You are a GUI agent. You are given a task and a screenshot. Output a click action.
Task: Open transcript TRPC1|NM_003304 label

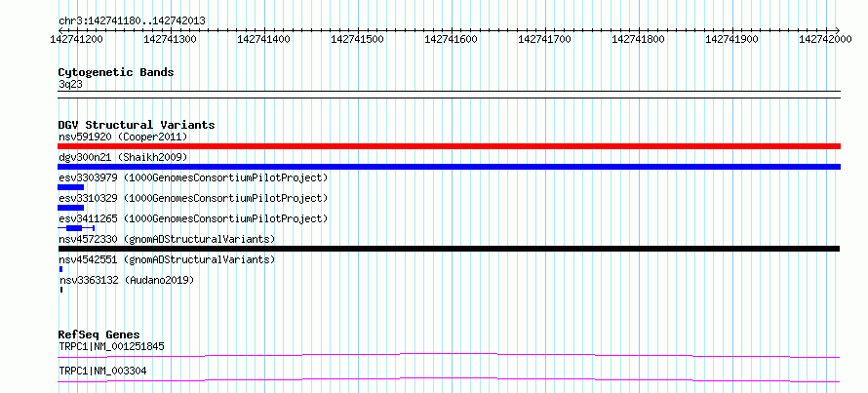tap(102, 372)
